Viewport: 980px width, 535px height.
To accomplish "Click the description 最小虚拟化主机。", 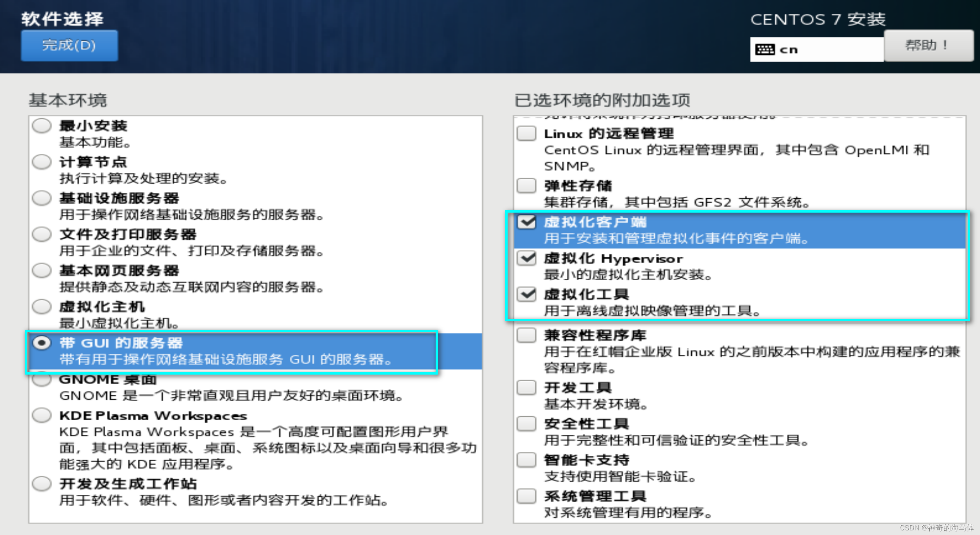I will tap(119, 323).
